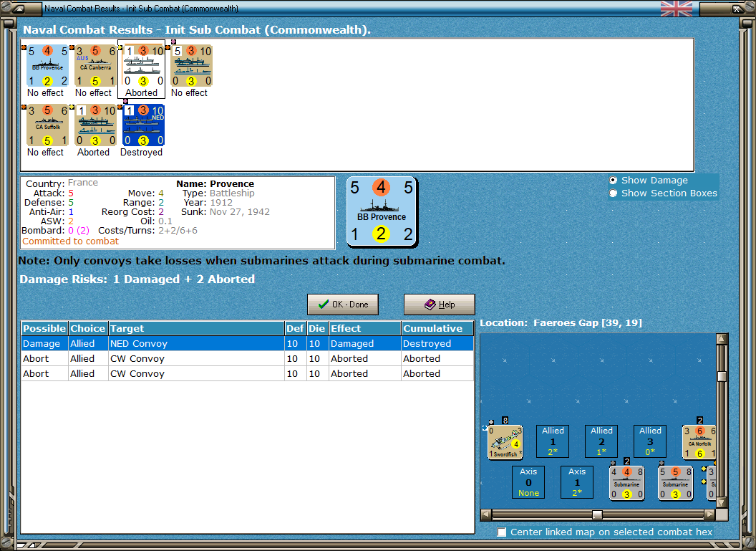756x551 pixels.
Task: Click the map vertical scrollbar thumb
Action: pyautogui.click(x=722, y=376)
